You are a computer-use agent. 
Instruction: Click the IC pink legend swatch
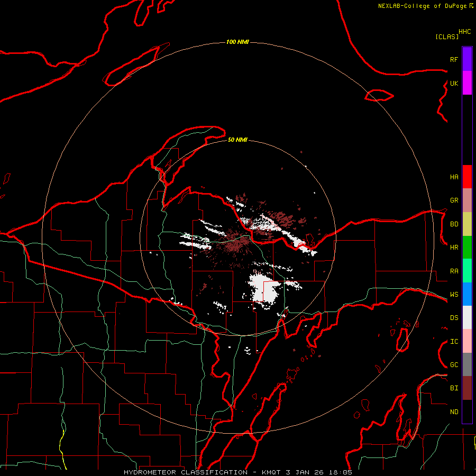point(467,341)
